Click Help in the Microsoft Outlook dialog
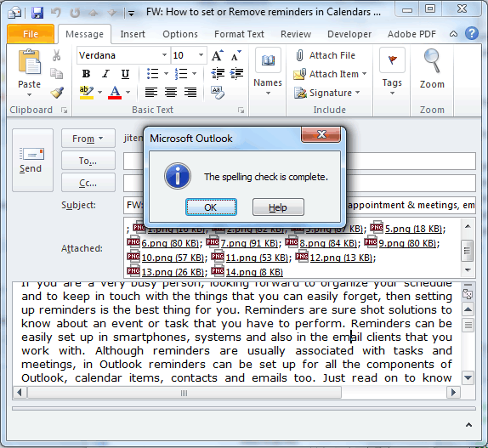 278,207
